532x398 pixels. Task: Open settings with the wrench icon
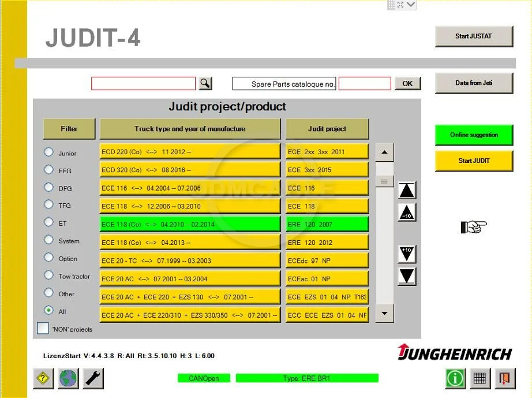[x=93, y=378]
